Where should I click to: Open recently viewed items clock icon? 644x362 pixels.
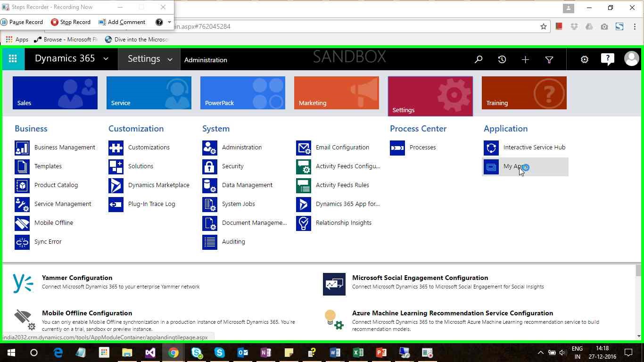[502, 59]
